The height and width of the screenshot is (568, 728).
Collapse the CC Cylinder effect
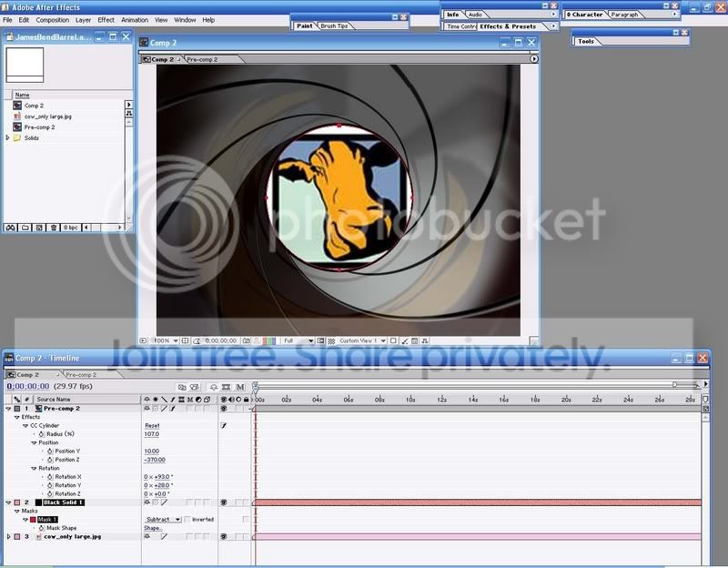pos(25,426)
